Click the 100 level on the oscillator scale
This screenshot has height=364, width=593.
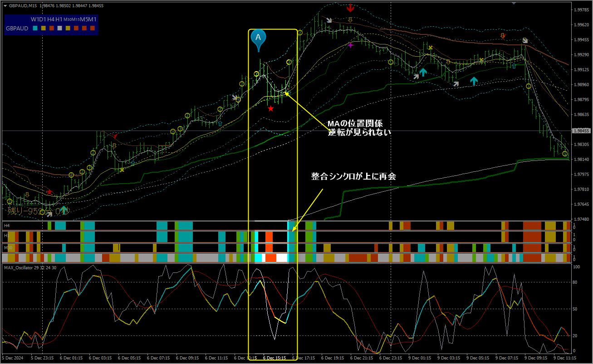(x=577, y=267)
